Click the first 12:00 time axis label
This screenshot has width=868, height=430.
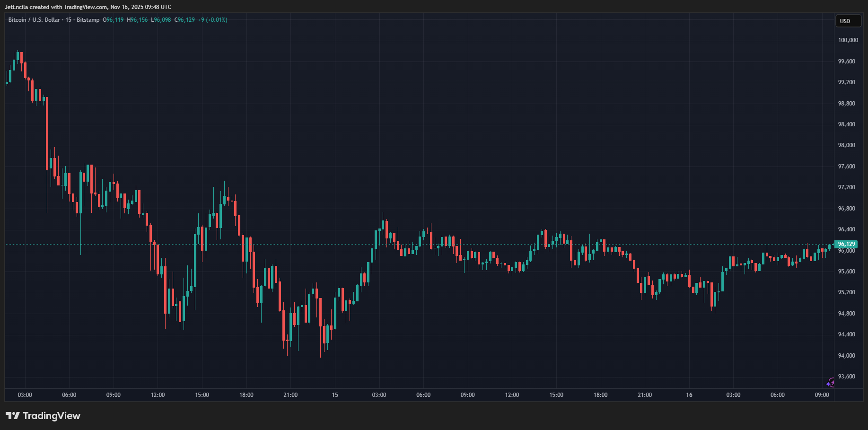158,395
